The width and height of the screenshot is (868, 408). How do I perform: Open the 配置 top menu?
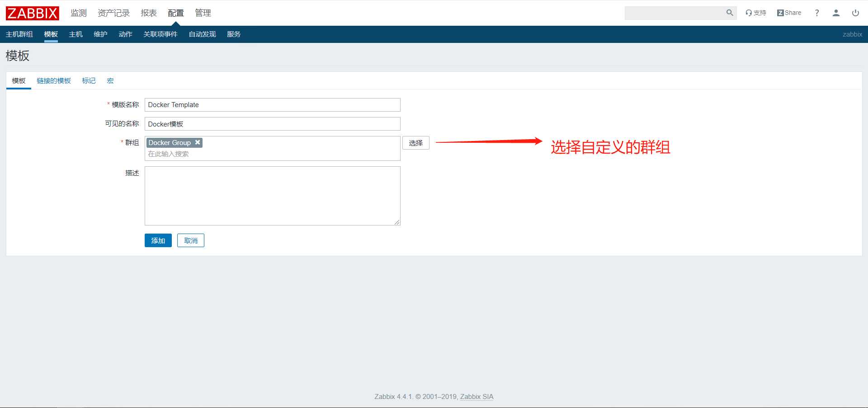[x=176, y=13]
